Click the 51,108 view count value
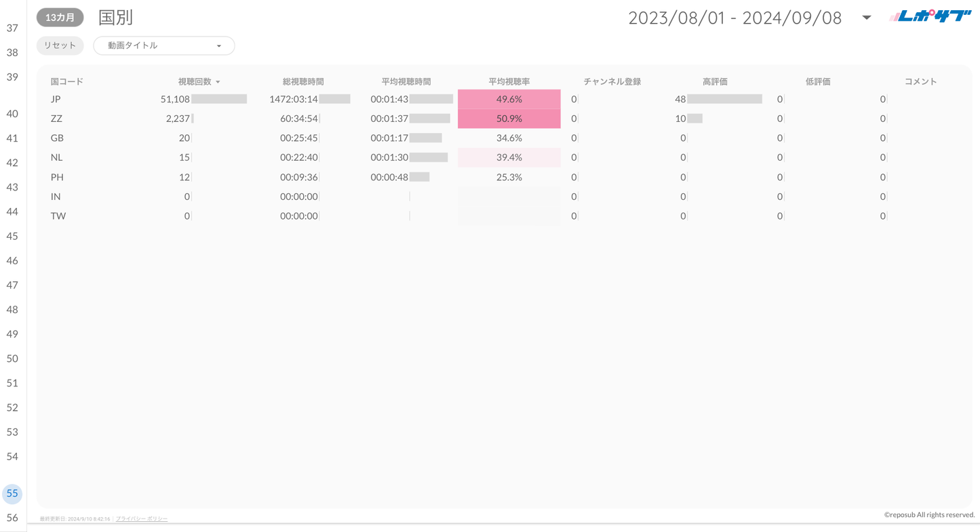Screen dimensions: 980x532 click(x=175, y=99)
